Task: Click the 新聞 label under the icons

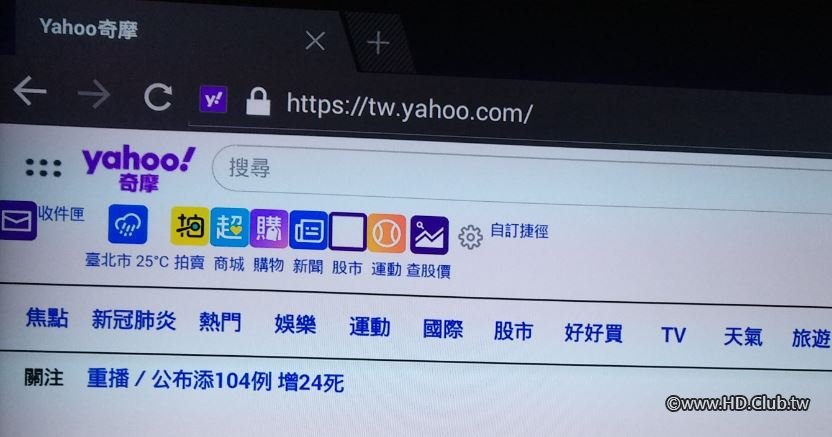Action: point(308,266)
